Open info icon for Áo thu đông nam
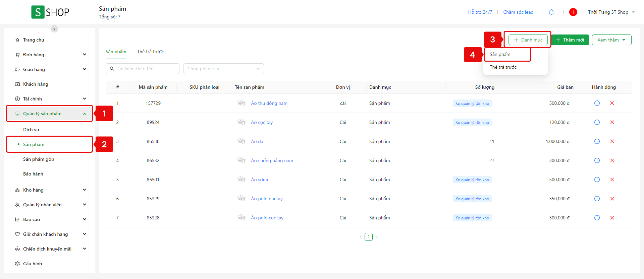The image size is (644, 279). point(597,103)
